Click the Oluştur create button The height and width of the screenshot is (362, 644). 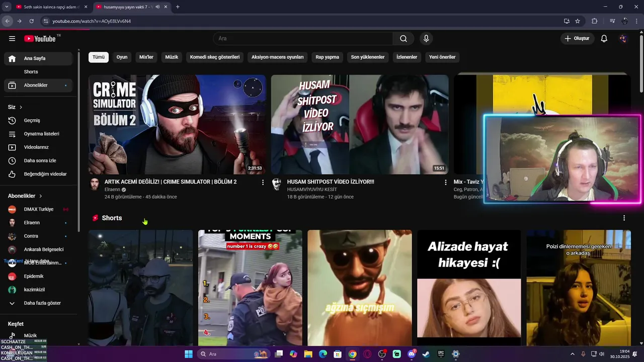tap(578, 39)
